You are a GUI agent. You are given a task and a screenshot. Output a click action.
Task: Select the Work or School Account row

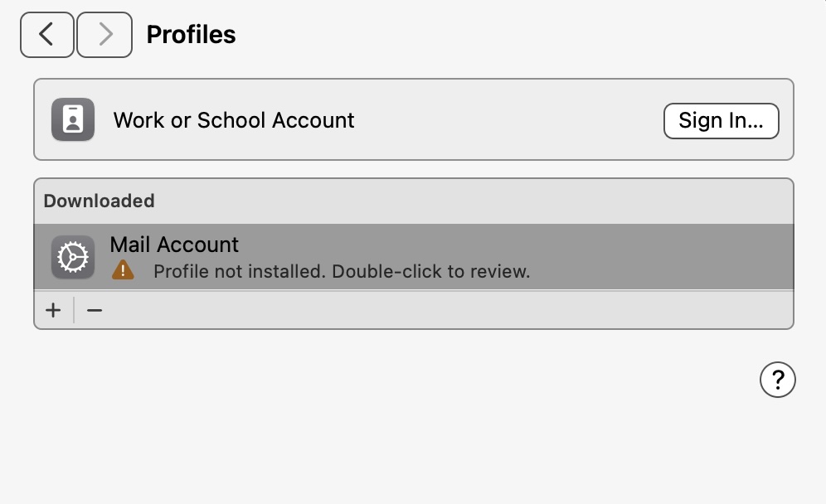click(x=414, y=119)
